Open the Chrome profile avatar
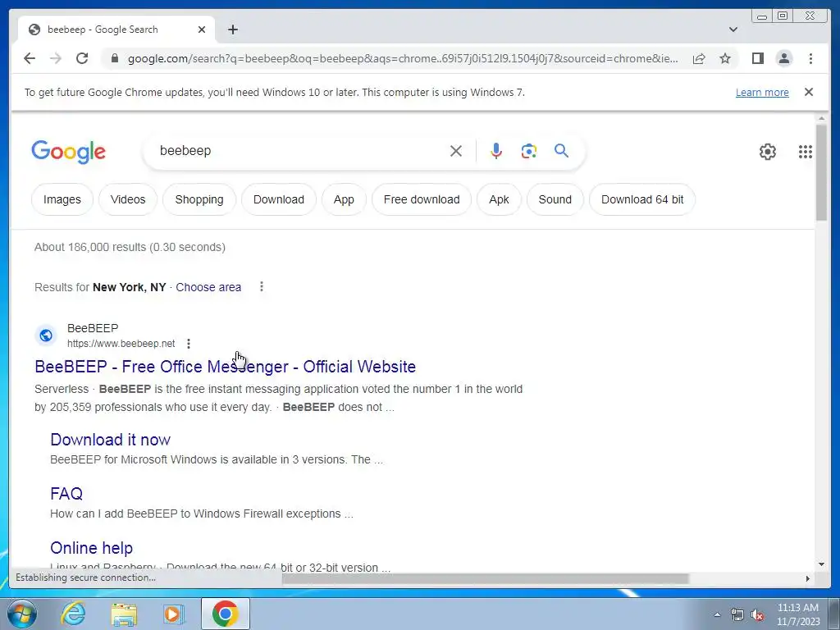This screenshot has width=840, height=630. pyautogui.click(x=783, y=58)
